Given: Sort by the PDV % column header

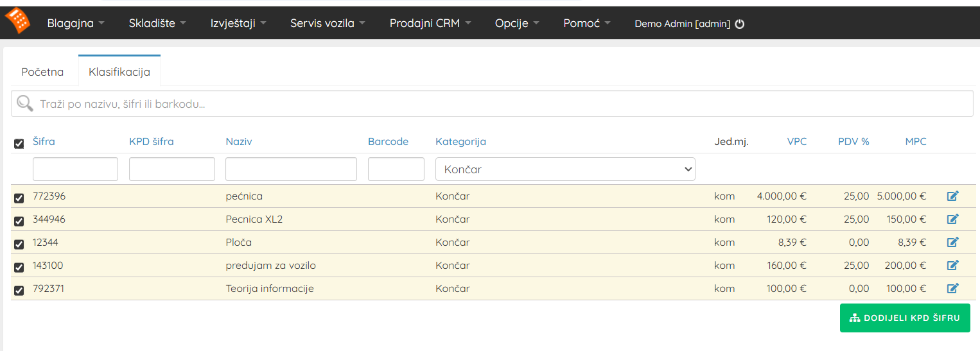Looking at the screenshot, I should click(853, 142).
